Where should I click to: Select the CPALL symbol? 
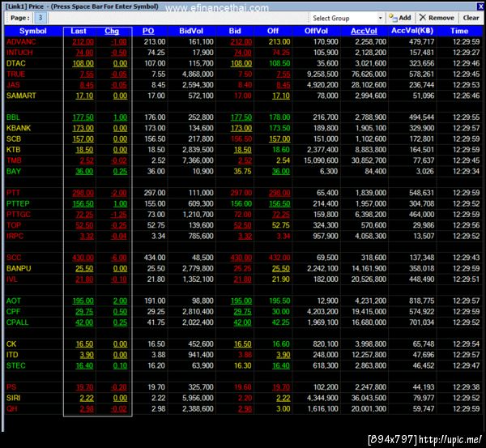17,322
